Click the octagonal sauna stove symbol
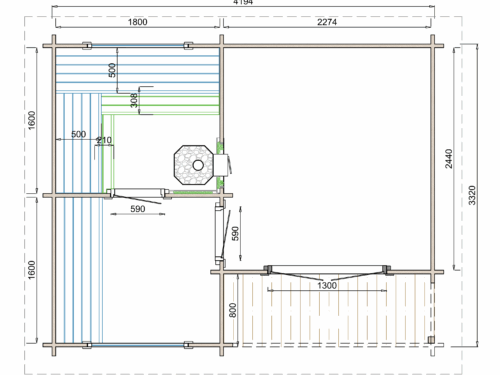The image size is (500, 375). click(194, 165)
